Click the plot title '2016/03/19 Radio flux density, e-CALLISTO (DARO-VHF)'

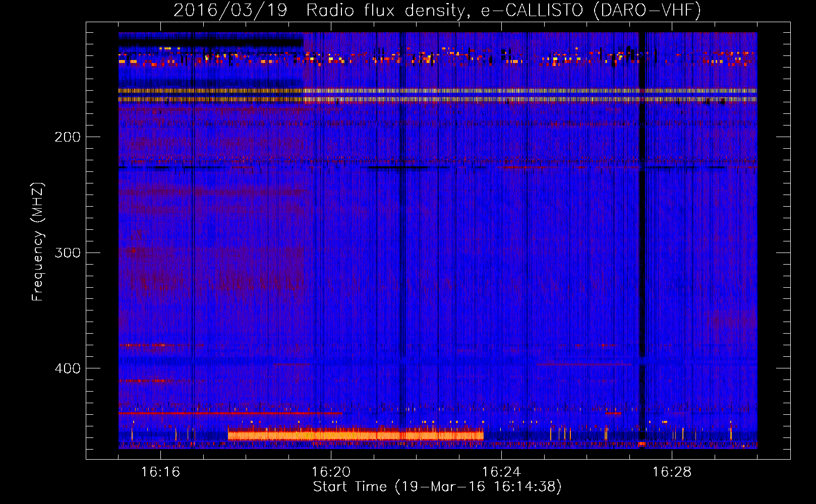[x=437, y=11]
